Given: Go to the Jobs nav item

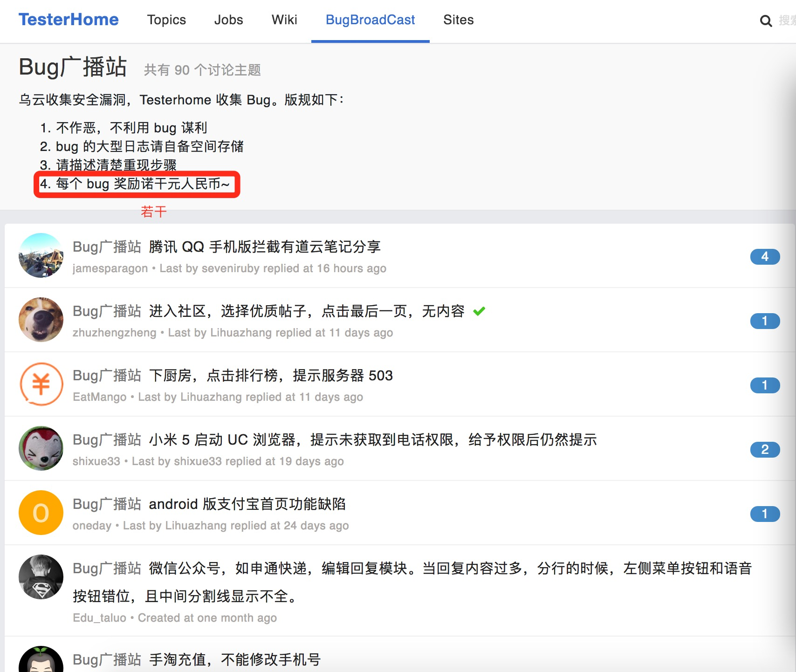Looking at the screenshot, I should click(228, 20).
